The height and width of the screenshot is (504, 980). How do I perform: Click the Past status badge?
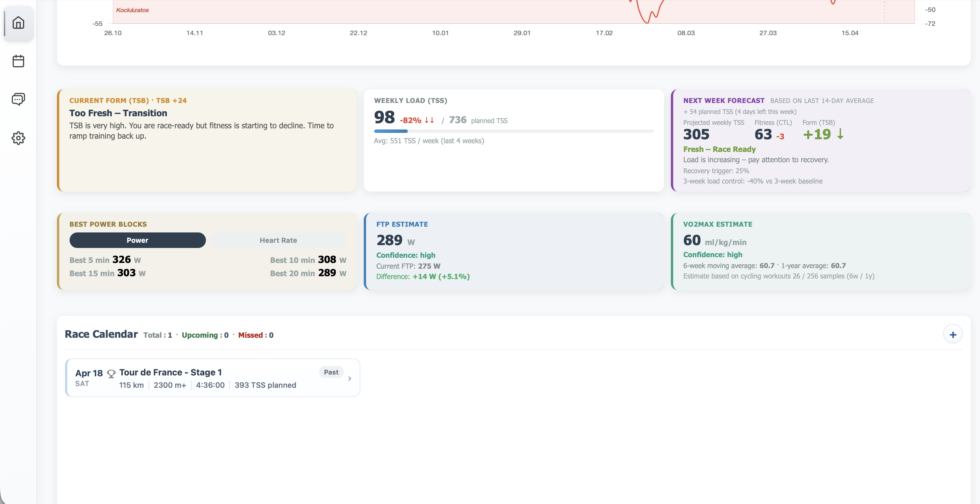click(331, 372)
